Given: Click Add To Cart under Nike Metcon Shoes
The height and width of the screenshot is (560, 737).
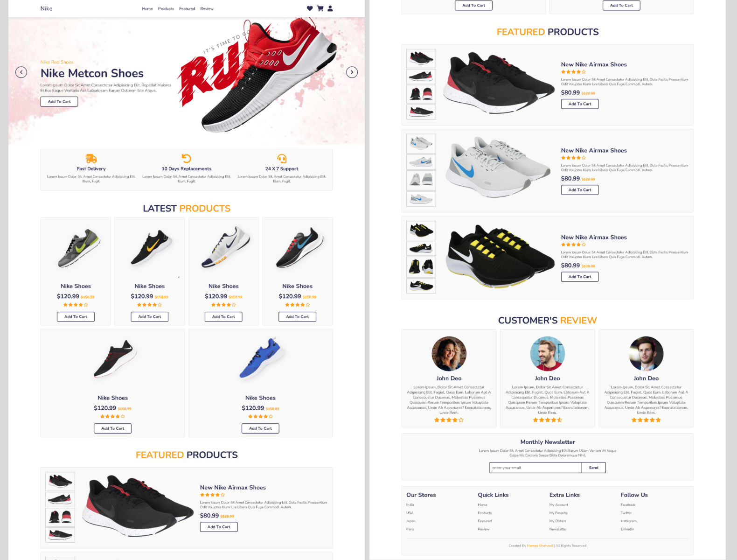Looking at the screenshot, I should click(59, 102).
